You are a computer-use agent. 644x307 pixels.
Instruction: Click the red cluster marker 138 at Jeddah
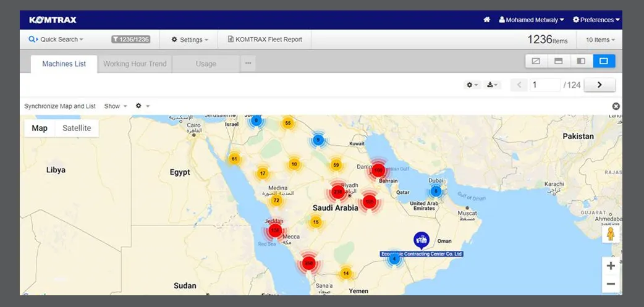click(275, 230)
